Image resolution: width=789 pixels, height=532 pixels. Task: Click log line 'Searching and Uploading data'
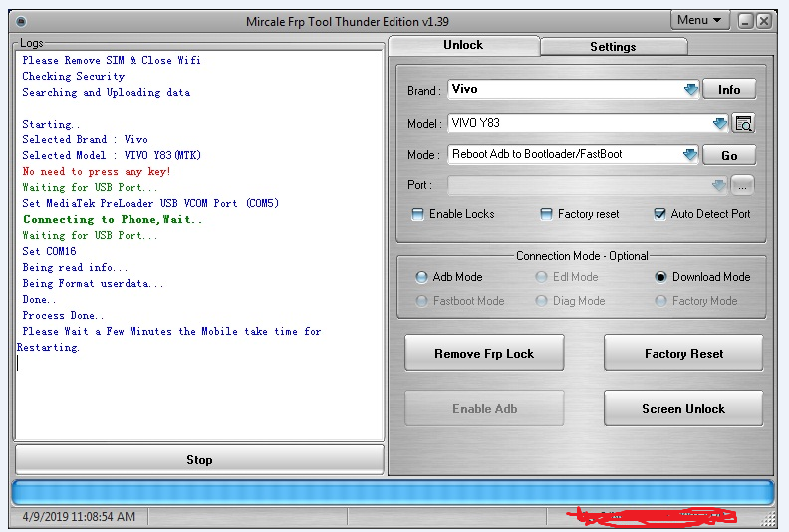pyautogui.click(x=107, y=92)
